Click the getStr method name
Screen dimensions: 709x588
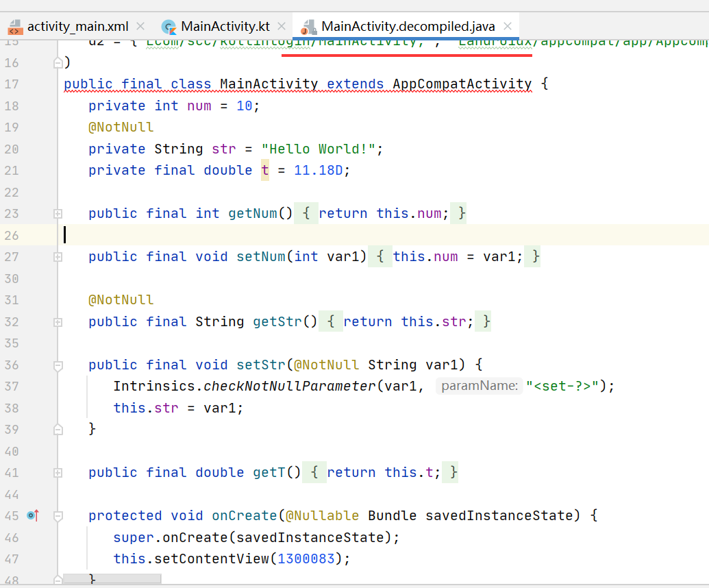click(277, 321)
